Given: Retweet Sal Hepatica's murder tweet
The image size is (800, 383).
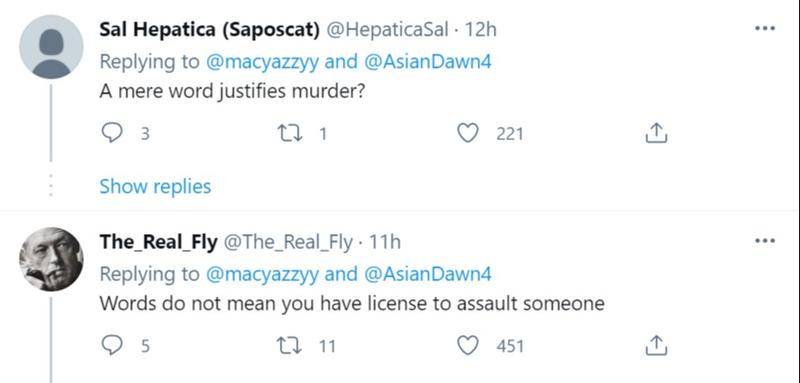Looking at the screenshot, I should tap(288, 134).
